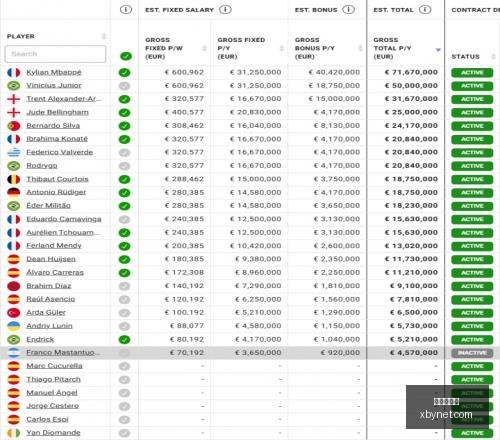Open Vinicius Junior player page
500x440 pixels.
54,85
